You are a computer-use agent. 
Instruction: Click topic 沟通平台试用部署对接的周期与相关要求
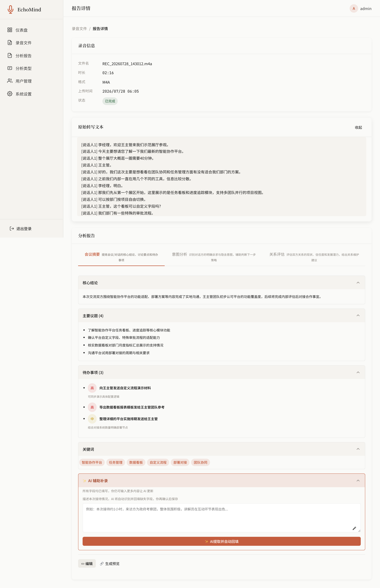[119, 353]
